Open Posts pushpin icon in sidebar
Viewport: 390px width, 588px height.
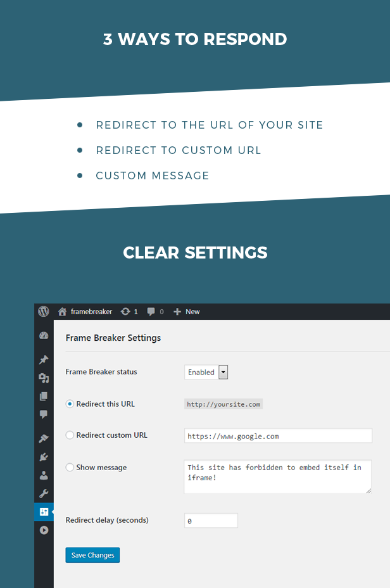pos(44,360)
